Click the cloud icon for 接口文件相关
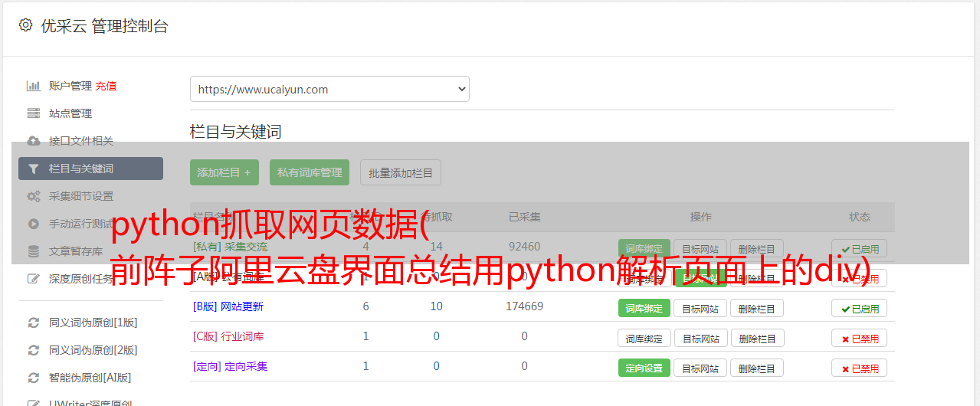This screenshot has height=406, width=980. click(33, 141)
